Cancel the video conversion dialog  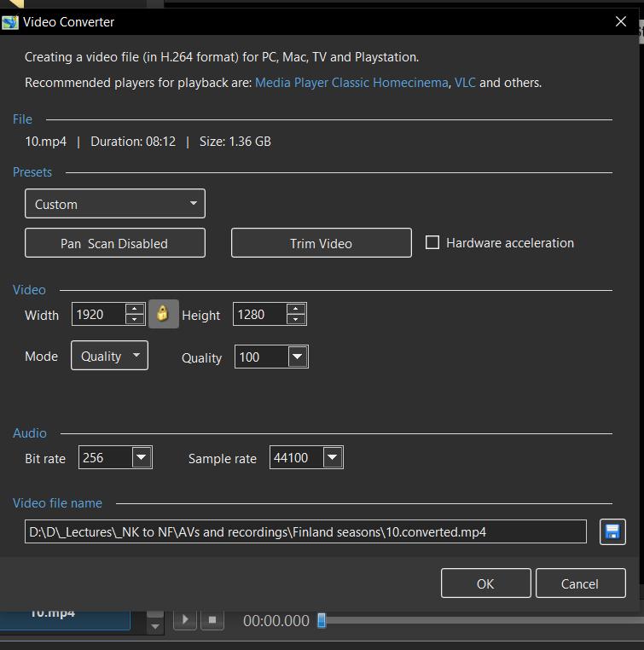click(580, 583)
